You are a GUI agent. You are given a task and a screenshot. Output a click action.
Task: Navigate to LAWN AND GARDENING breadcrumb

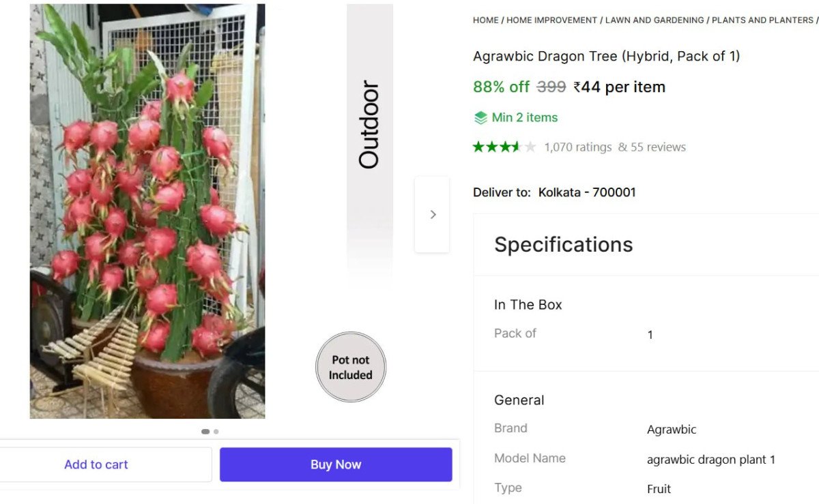click(654, 20)
